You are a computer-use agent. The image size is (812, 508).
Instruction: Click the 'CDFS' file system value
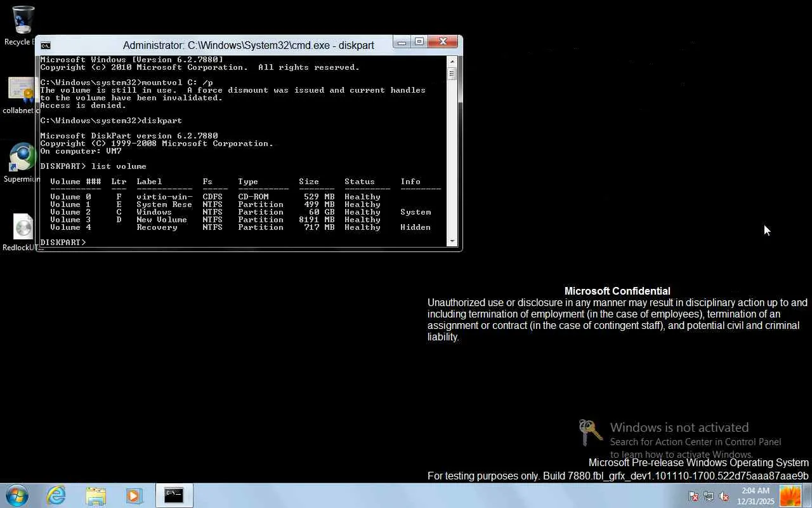(x=213, y=197)
